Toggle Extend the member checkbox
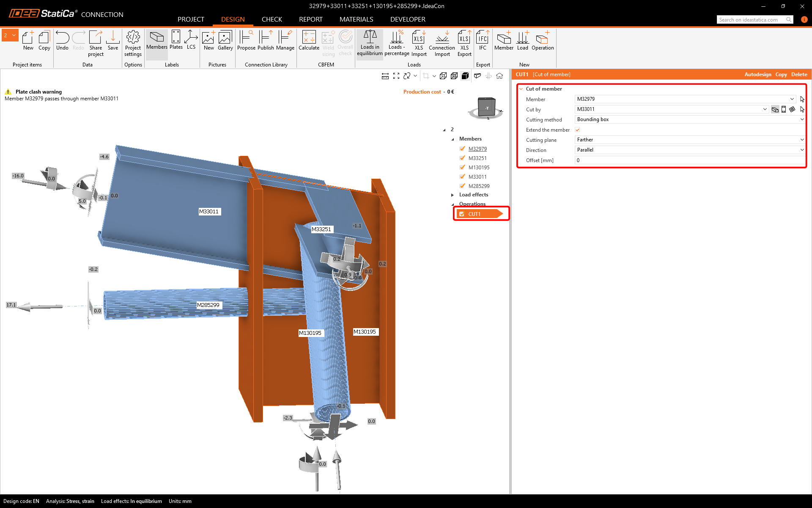This screenshot has height=508, width=812. 577,130
